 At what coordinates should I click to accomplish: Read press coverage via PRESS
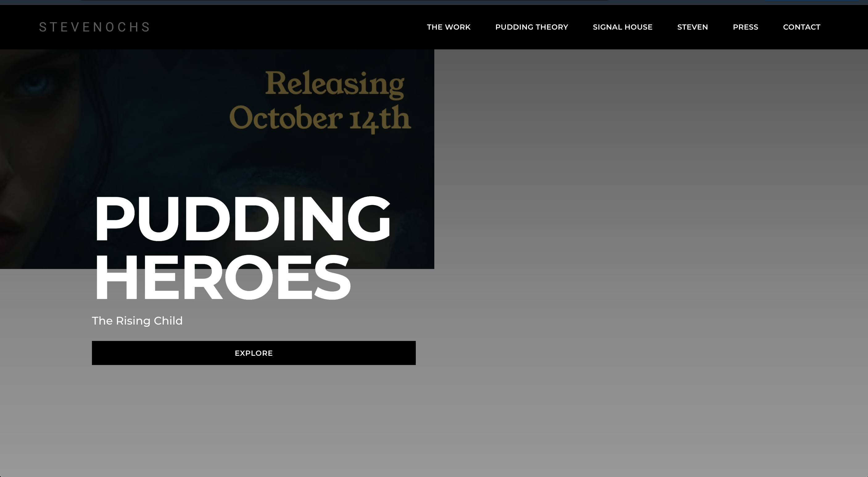746,27
